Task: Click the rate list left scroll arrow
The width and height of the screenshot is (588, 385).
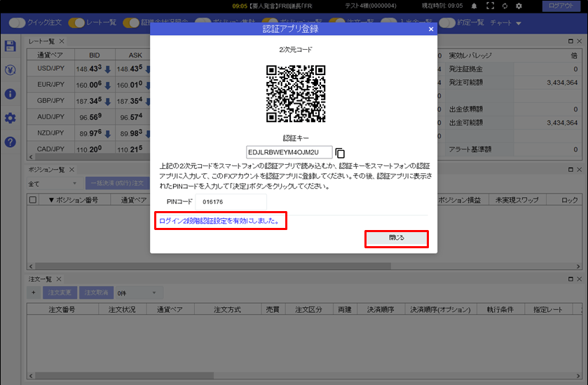Action: [31, 157]
